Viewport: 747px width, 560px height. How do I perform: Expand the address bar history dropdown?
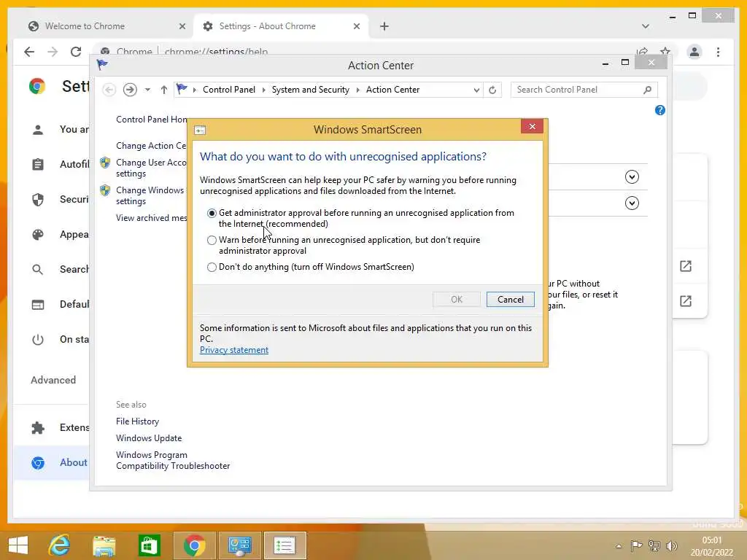pyautogui.click(x=476, y=90)
